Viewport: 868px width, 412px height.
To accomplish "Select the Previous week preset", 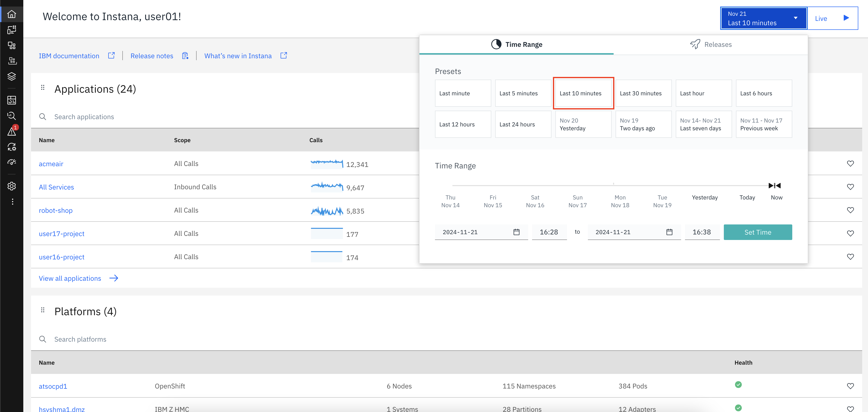I will pos(764,124).
